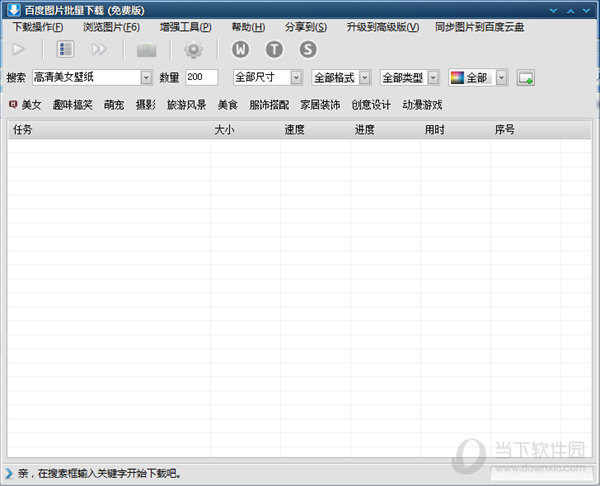
Task: Click 同步图片到百度云盘 menu item
Action: coord(479,27)
